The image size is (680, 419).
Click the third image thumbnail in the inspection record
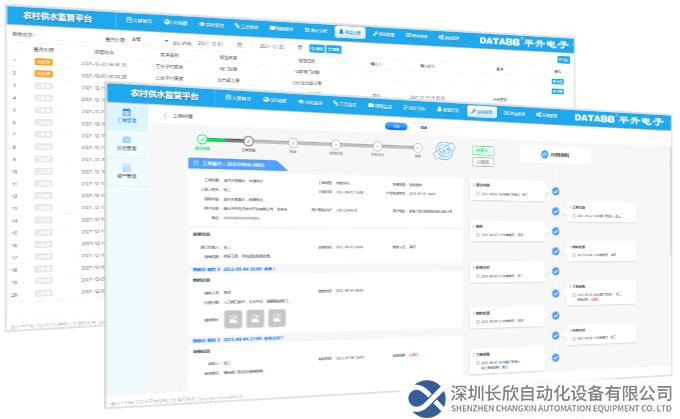pos(275,318)
